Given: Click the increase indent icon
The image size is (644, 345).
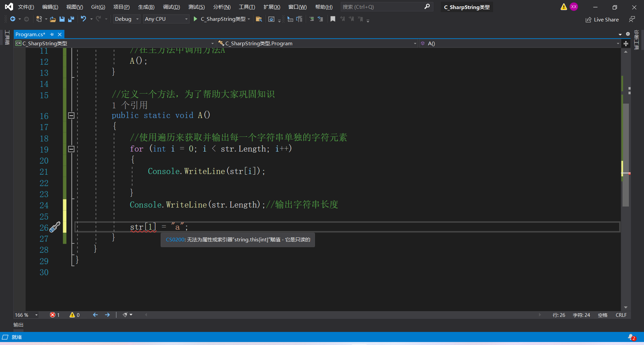Looking at the screenshot, I should [299, 19].
